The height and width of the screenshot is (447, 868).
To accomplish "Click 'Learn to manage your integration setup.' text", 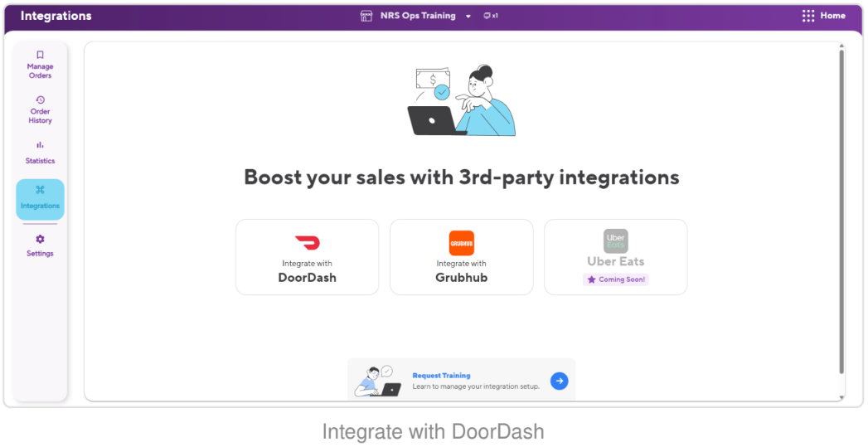I will point(476,386).
